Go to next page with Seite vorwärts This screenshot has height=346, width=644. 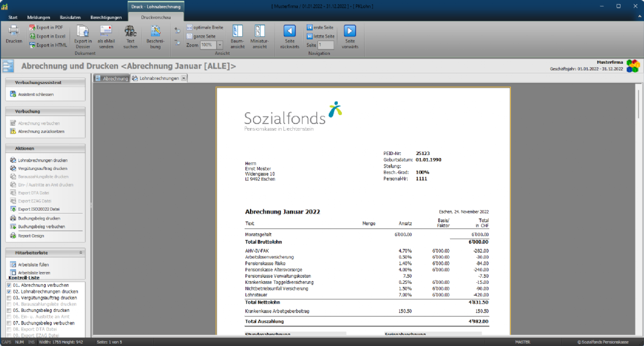pos(350,32)
